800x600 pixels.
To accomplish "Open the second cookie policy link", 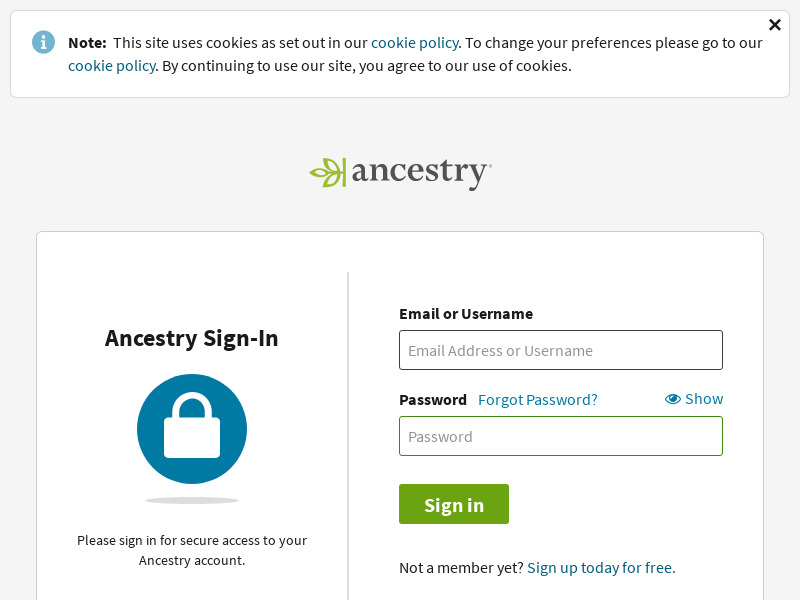I will pos(111,65).
